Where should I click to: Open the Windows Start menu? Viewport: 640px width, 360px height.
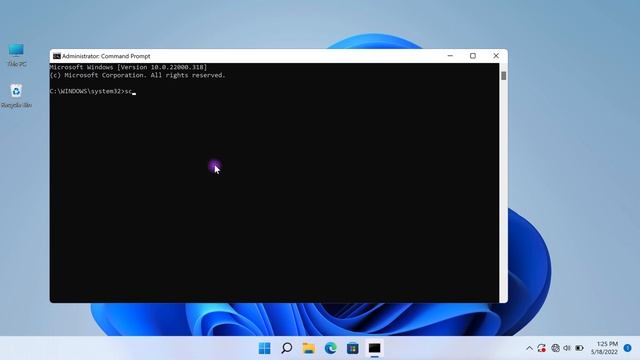tap(264, 348)
